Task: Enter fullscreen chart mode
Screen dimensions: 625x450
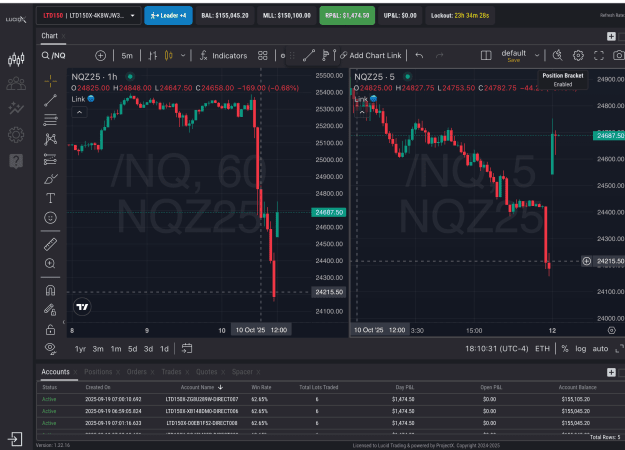Action: [x=599, y=55]
